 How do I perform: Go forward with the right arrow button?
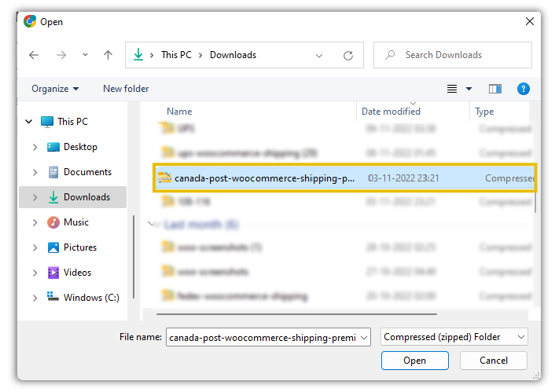pyautogui.click(x=61, y=55)
